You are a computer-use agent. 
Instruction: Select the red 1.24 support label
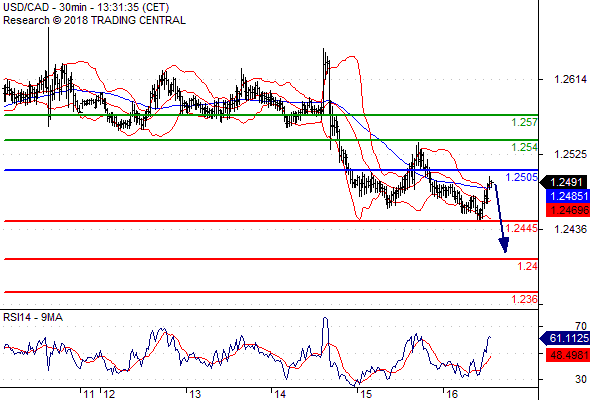[x=527, y=266]
